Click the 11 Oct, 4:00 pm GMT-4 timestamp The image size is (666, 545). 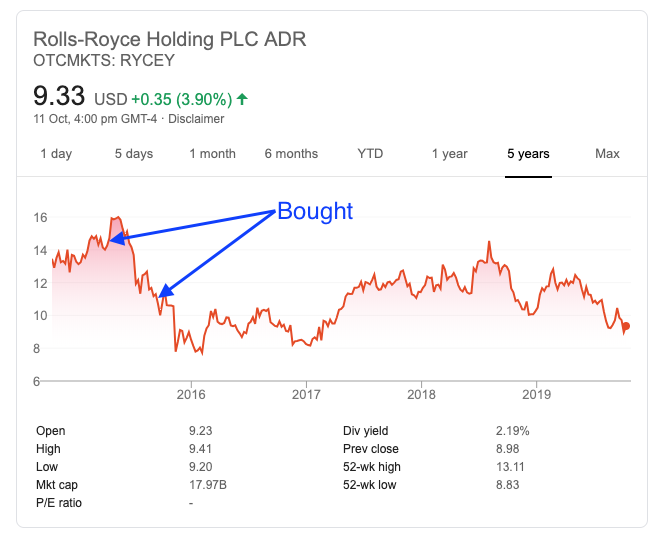95,119
